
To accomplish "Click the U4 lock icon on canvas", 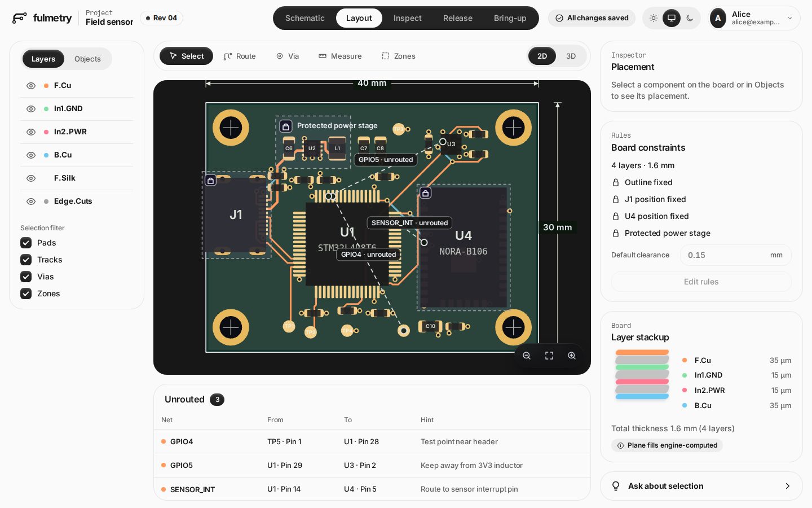I will click(x=426, y=193).
